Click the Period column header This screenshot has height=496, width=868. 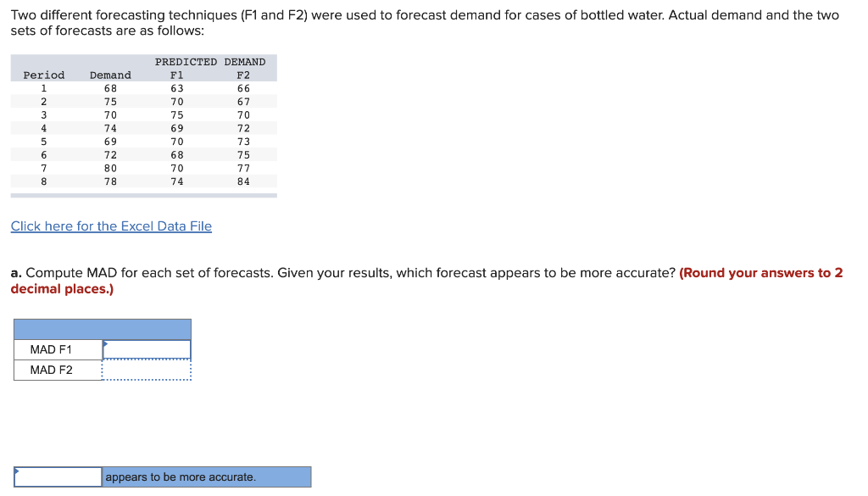click(x=43, y=75)
